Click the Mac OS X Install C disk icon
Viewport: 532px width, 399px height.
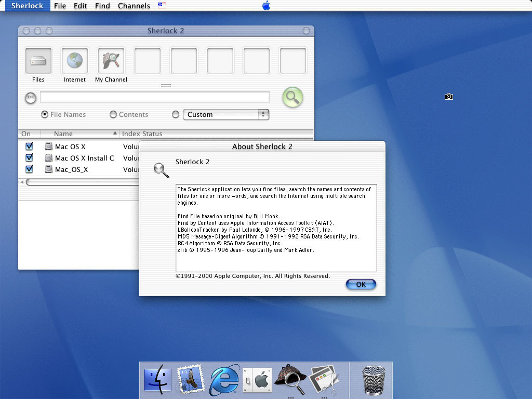point(49,158)
